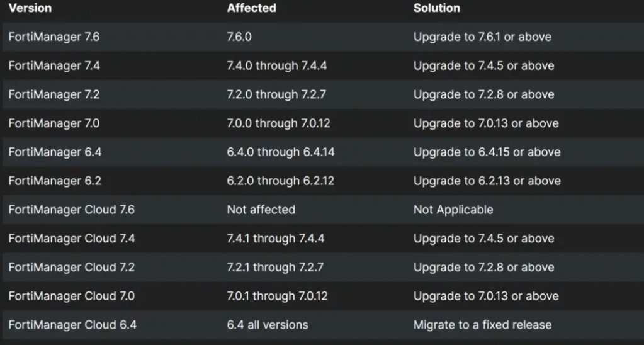Screen dimensions: 644x345
Task: Select the FortiManager 7.6 version cell
Action: 54,37
